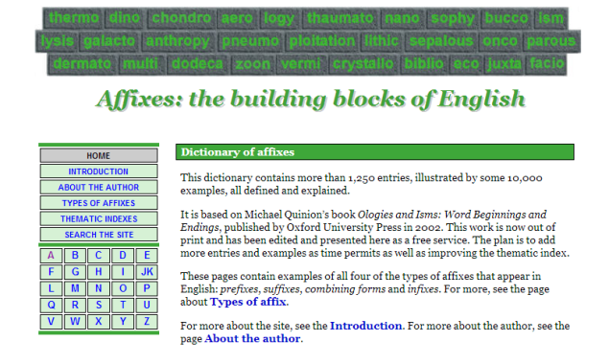Viewport: 609px width, 364px height.
Task: Click the 'biblio' block in the banner
Action: point(424,63)
